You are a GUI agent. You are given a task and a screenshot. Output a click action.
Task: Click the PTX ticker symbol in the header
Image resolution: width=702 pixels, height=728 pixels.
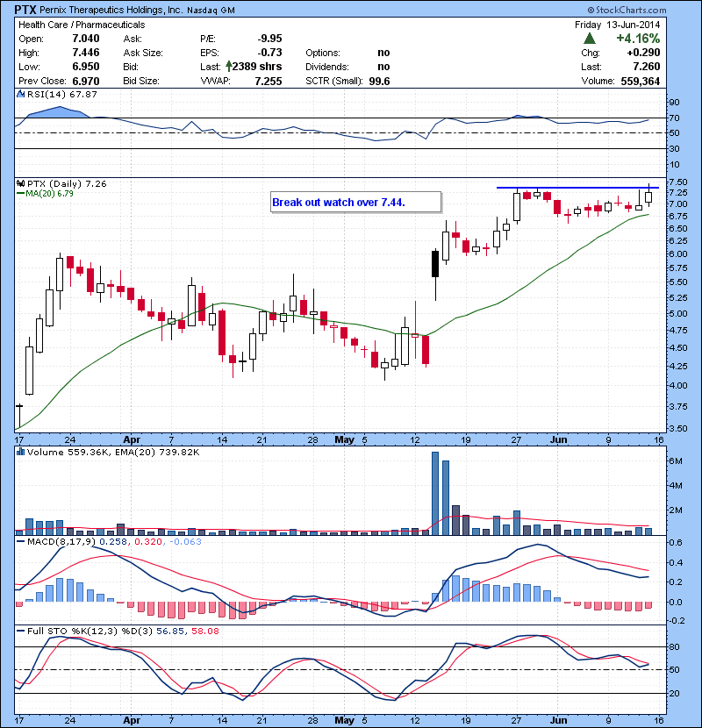coord(25,10)
